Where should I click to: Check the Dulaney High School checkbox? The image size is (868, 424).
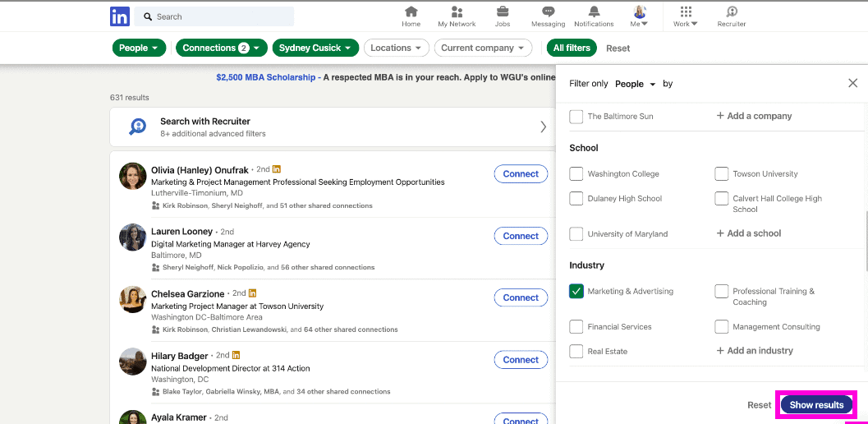coord(576,198)
